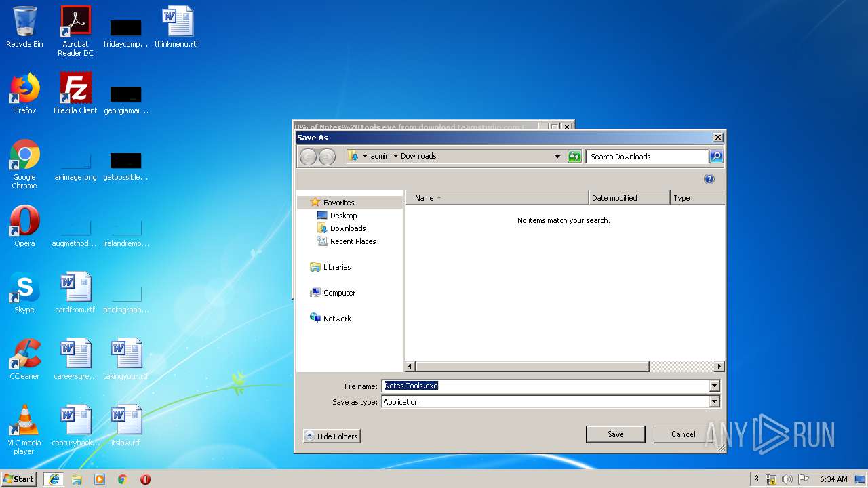Refresh the Downloads folder view
Viewport: 868px width, 488px height.
(x=574, y=157)
